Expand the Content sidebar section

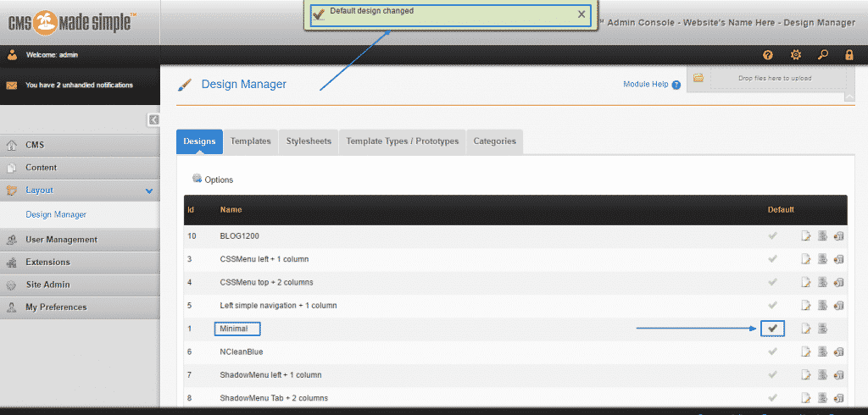click(80, 168)
